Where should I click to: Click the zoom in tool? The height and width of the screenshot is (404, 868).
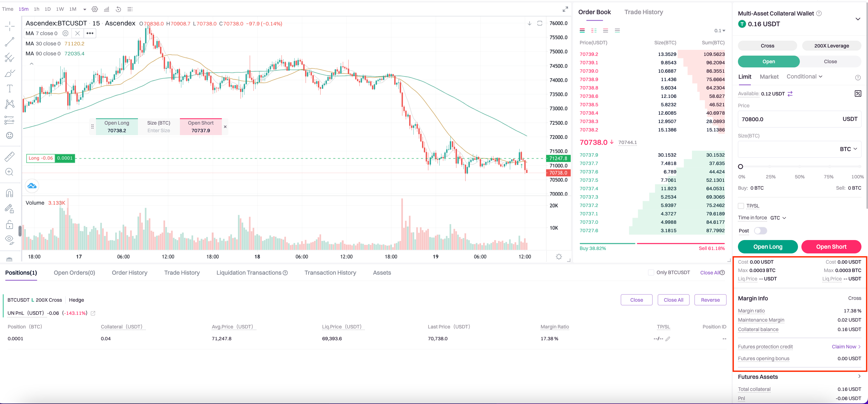click(x=10, y=172)
